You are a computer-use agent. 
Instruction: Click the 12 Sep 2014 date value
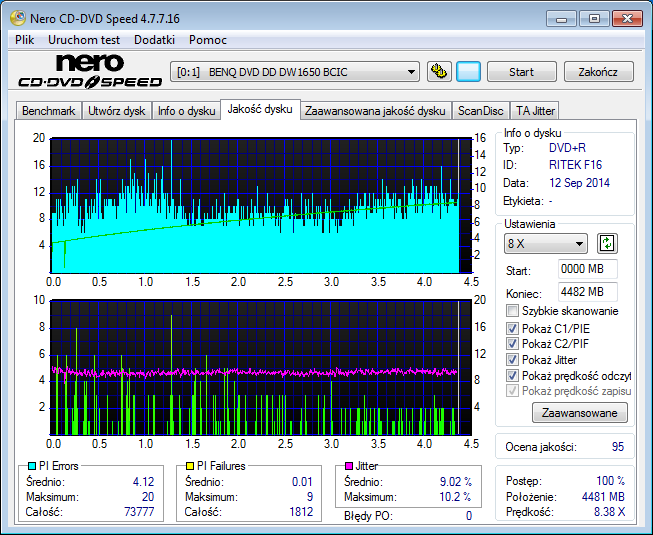579,183
